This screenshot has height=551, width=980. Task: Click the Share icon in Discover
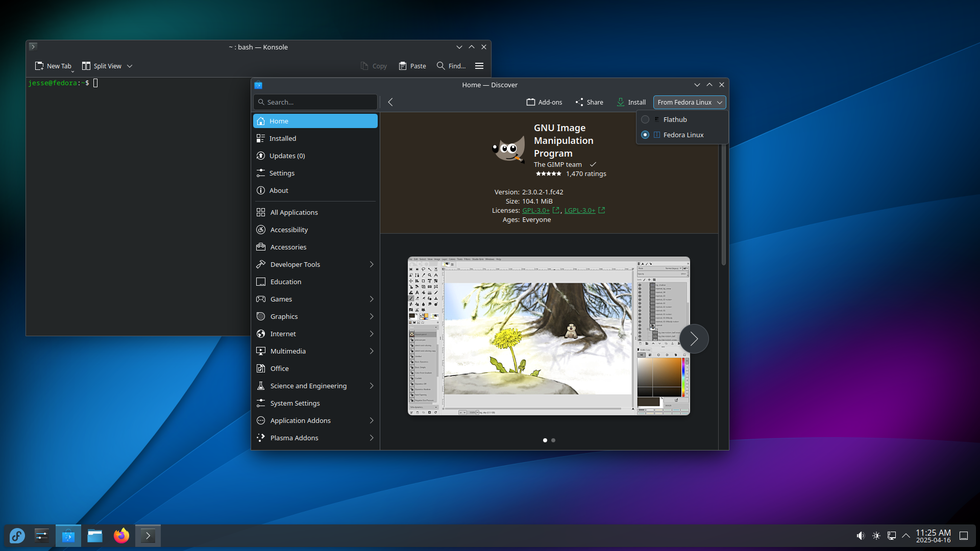coord(579,102)
